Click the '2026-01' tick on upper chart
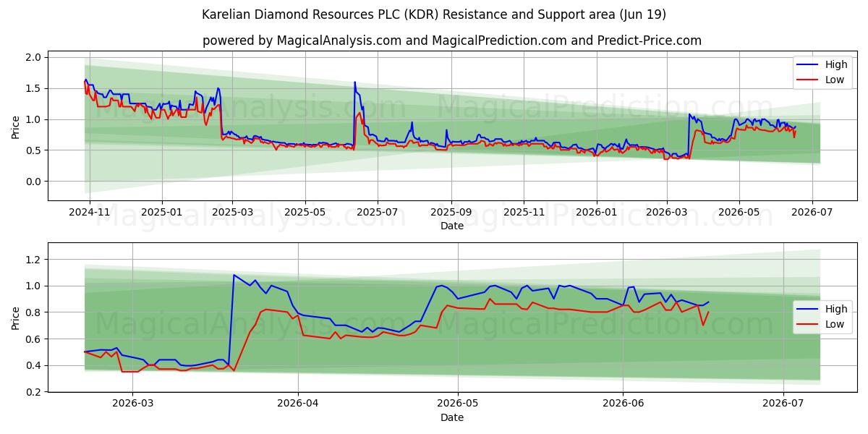Screen dimensions: 868x434 coord(596,213)
